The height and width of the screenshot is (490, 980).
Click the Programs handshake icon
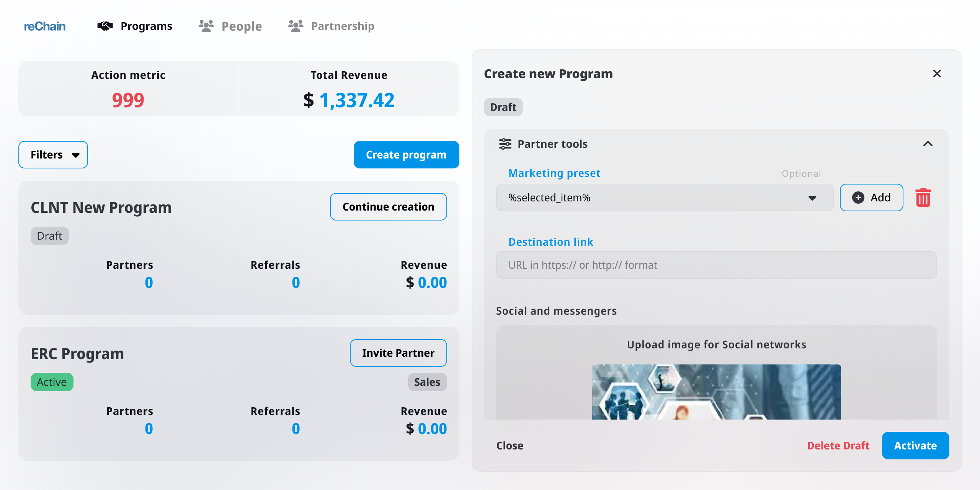click(x=105, y=26)
